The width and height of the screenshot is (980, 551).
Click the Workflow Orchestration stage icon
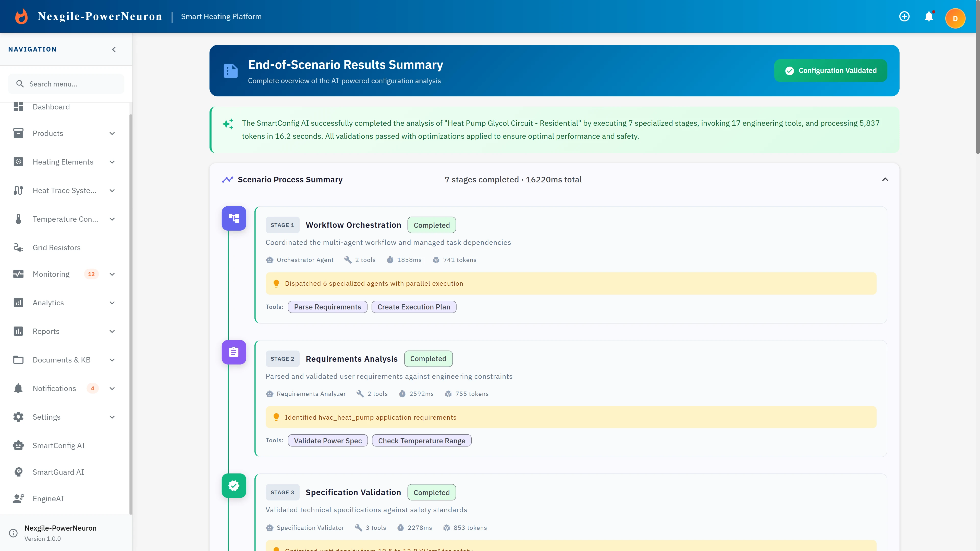(x=234, y=218)
